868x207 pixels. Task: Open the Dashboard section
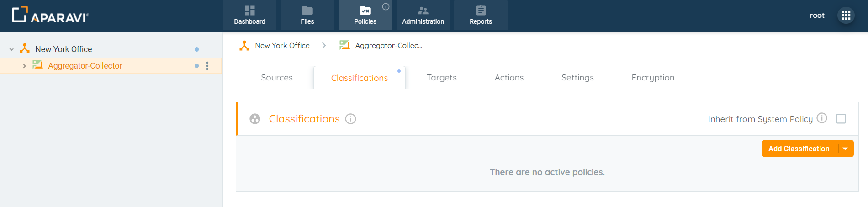[x=249, y=16]
